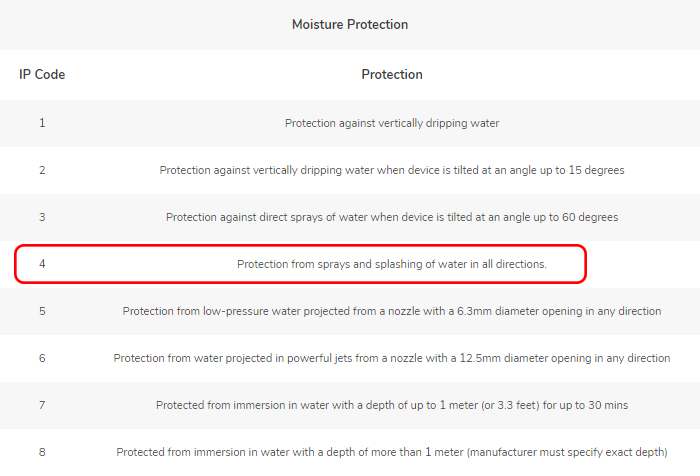Click the description mentioning 15 degrees tilt
Image resolution: width=700 pixels, height=476 pixels.
(x=392, y=170)
